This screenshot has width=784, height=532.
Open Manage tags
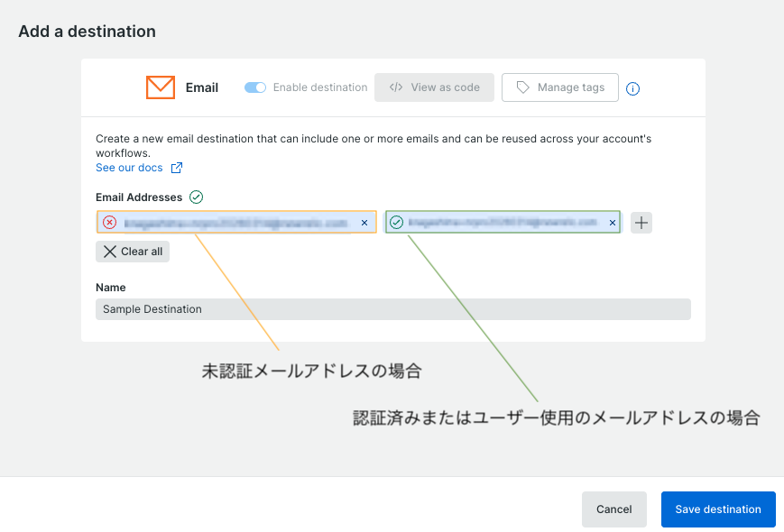pyautogui.click(x=559, y=87)
